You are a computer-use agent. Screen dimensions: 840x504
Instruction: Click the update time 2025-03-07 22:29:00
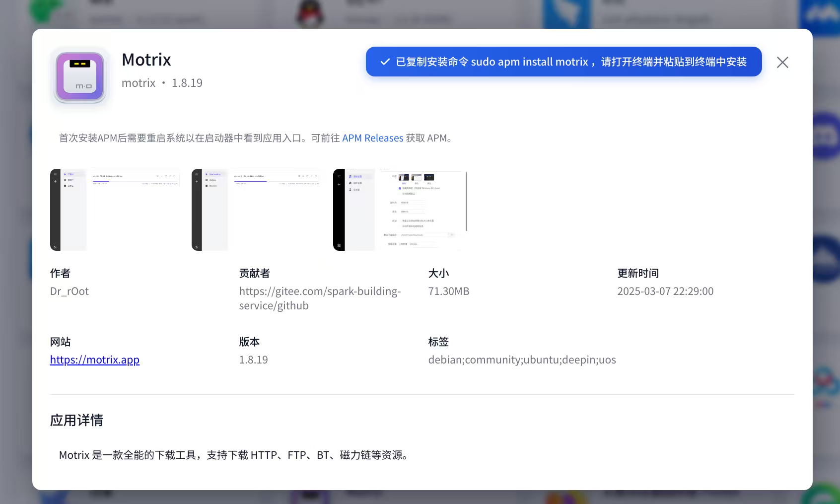point(665,291)
